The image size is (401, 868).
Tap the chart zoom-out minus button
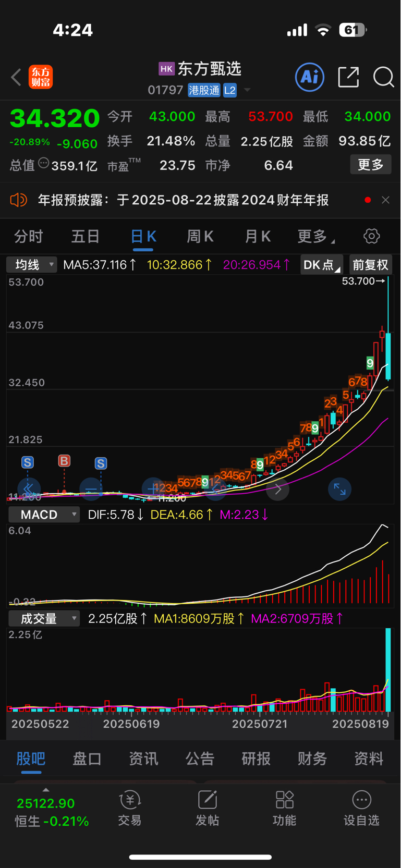click(x=91, y=489)
